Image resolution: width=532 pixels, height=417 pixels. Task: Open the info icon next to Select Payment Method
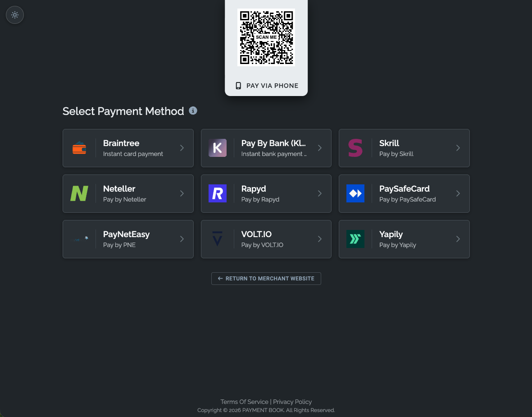tap(193, 111)
